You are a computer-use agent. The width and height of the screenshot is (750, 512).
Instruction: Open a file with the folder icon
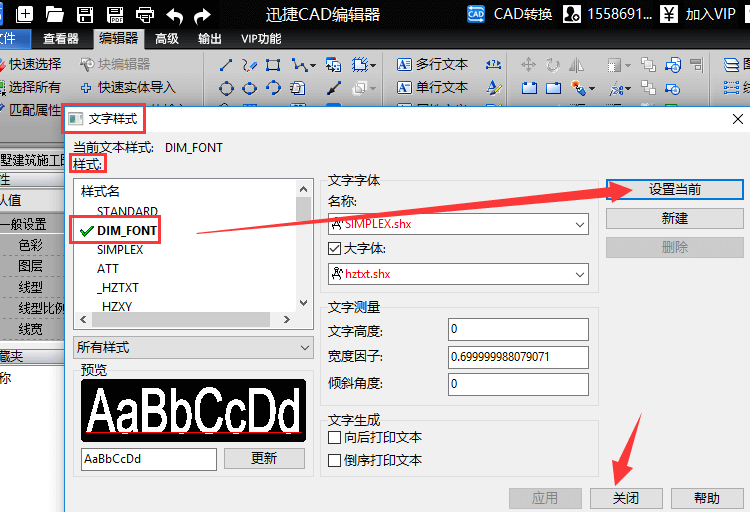(x=55, y=14)
